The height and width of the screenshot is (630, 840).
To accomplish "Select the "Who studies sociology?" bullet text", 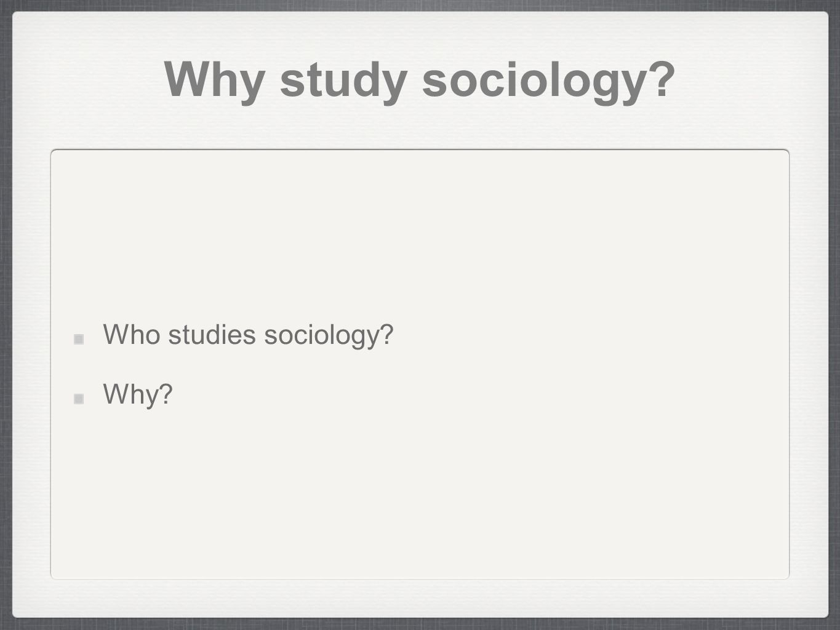I will pyautogui.click(x=249, y=336).
